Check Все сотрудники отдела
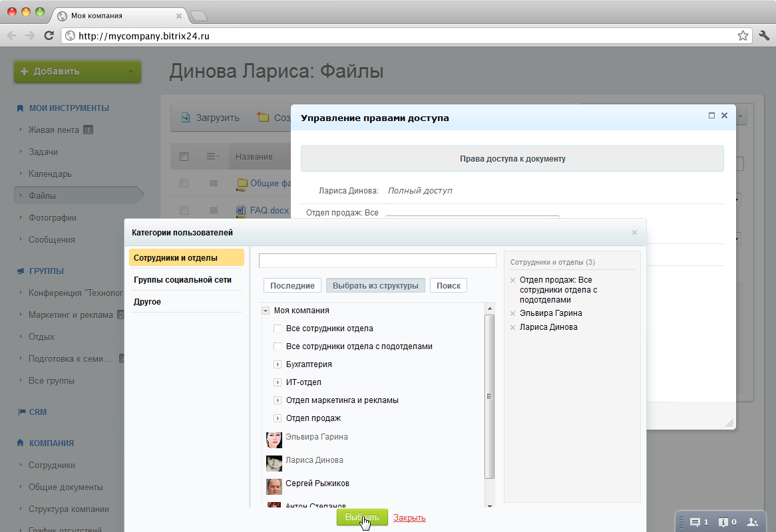This screenshot has height=532, width=776. 278,329
